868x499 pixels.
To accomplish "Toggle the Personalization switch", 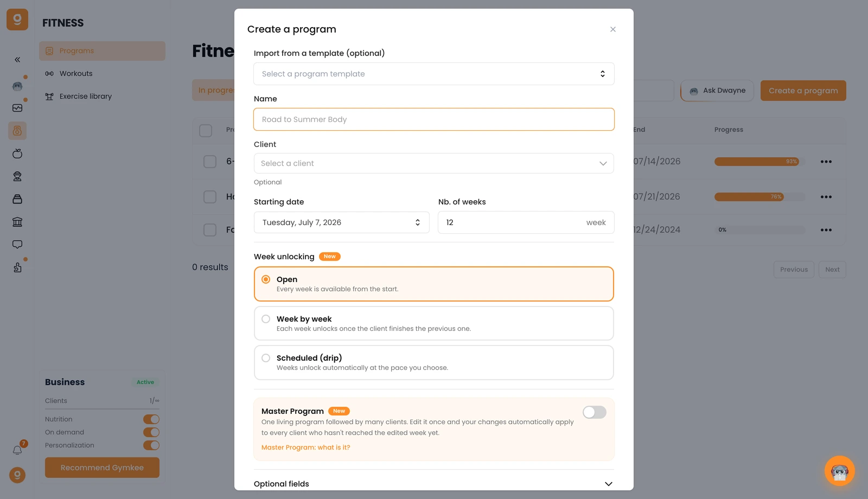I will (151, 445).
